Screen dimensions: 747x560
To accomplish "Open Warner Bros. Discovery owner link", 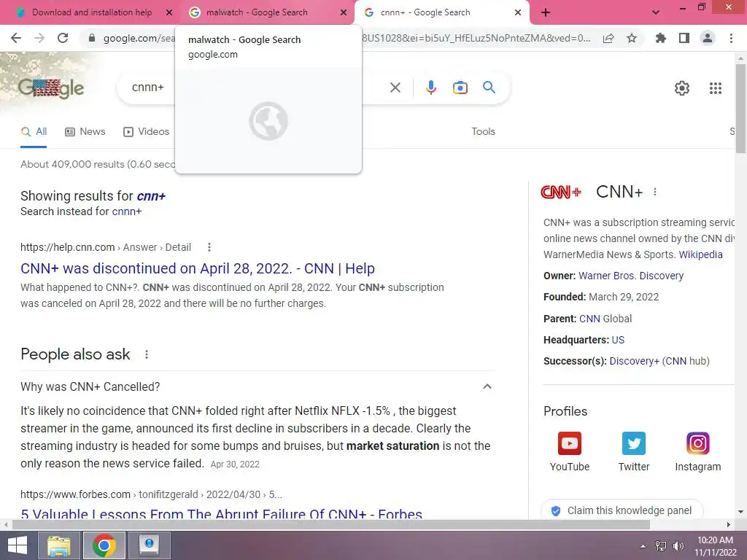I will (631, 276).
